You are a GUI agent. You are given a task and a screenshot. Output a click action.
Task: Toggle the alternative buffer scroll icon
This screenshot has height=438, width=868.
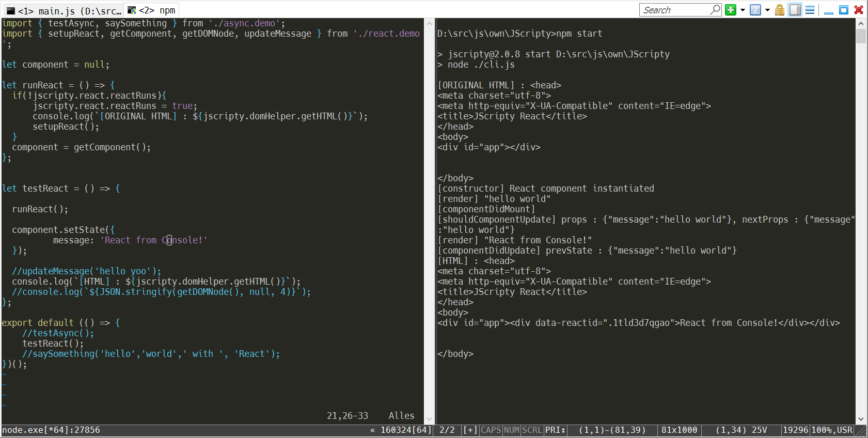795,10
